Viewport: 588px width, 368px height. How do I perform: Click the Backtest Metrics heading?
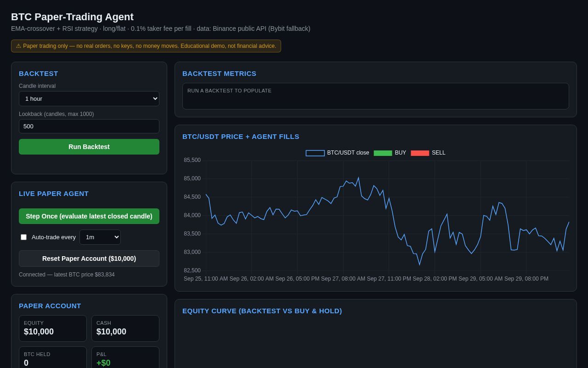[x=220, y=74]
